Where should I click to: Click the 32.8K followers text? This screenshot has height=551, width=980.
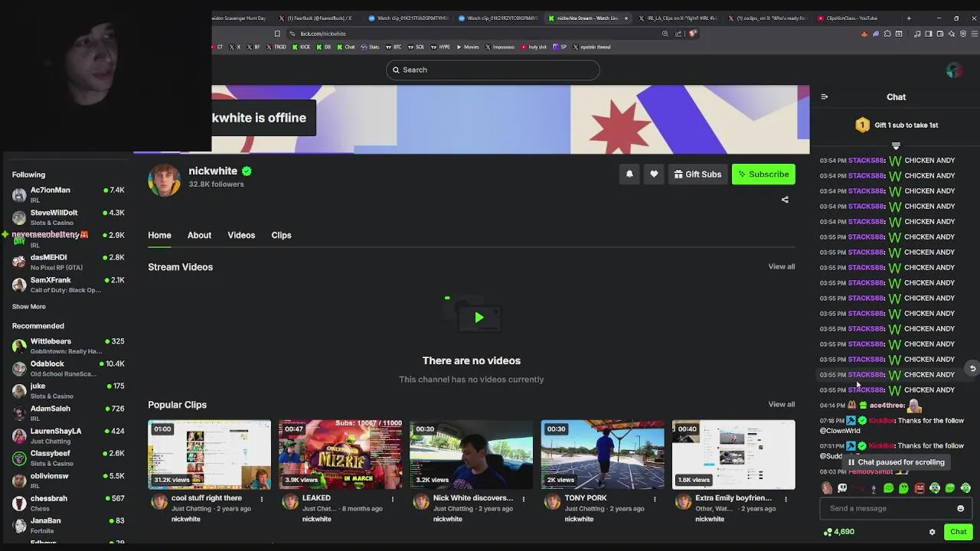[217, 184]
